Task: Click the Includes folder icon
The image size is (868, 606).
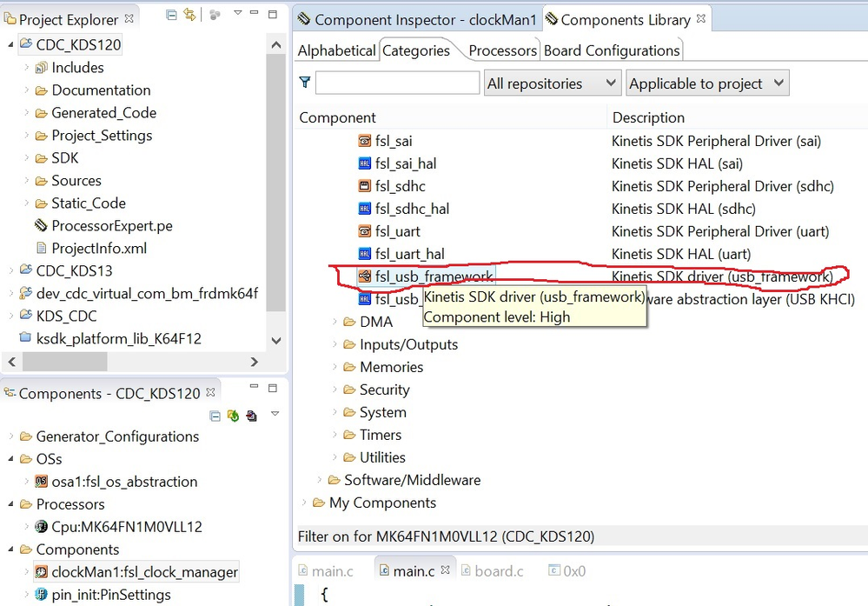Action: (x=41, y=68)
